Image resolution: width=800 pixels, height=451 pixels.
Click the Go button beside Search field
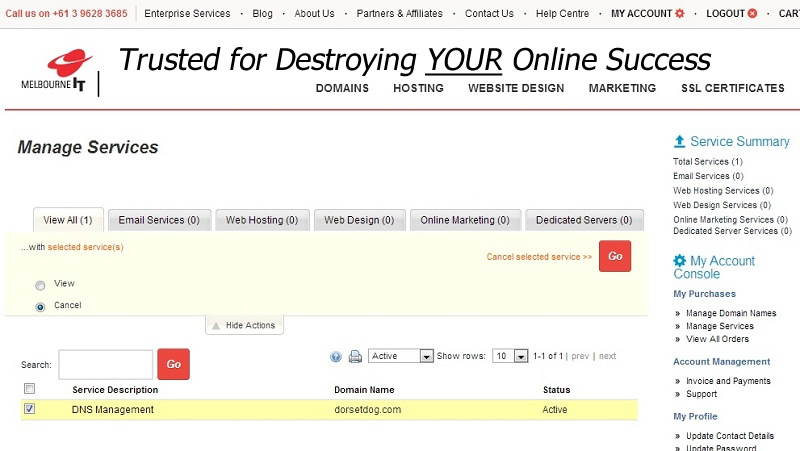point(173,364)
